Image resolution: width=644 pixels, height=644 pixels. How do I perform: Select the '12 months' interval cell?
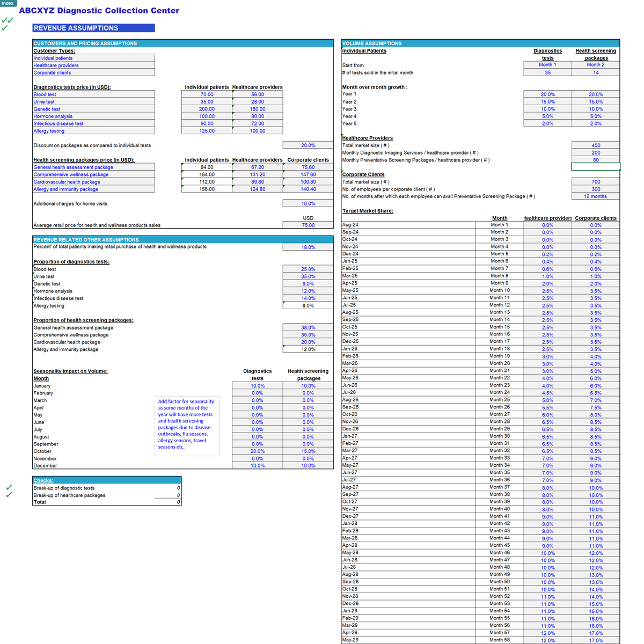[x=596, y=196]
